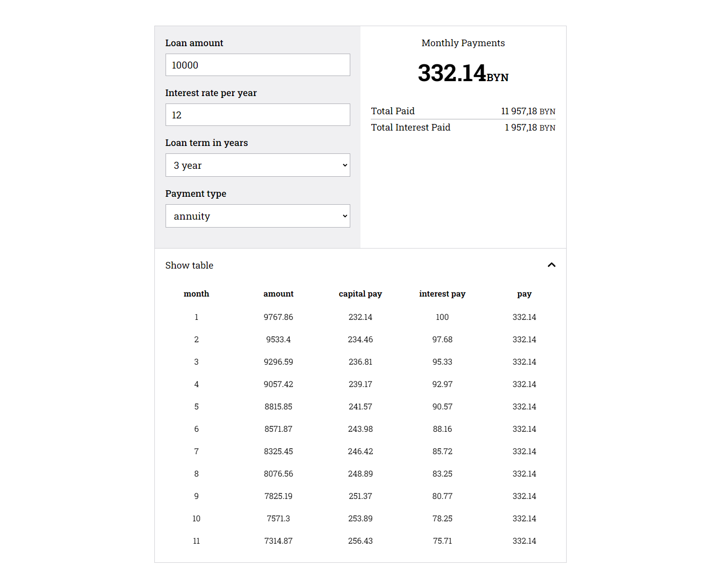Toggle the Show table section header
This screenshot has width=721, height=588.
[x=360, y=265]
